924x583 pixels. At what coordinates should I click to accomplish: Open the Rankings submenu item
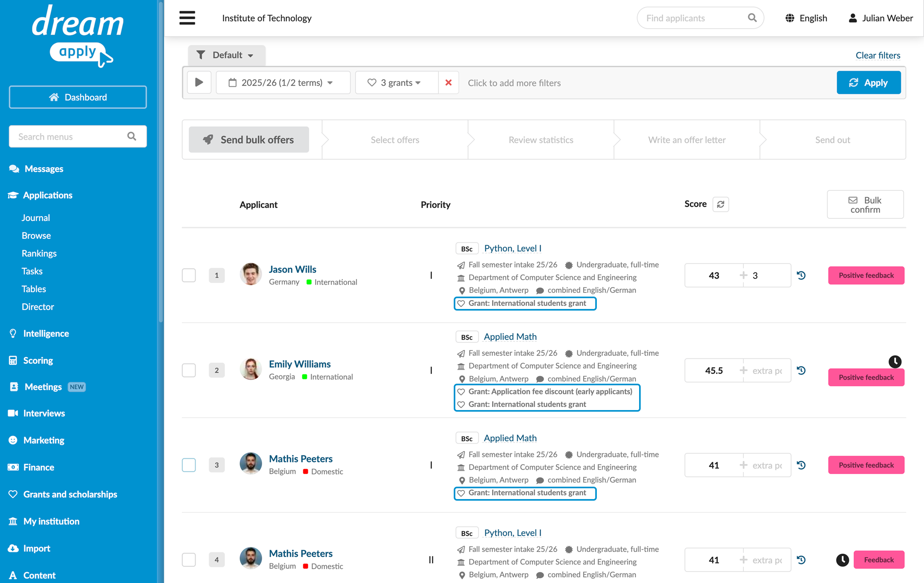39,254
